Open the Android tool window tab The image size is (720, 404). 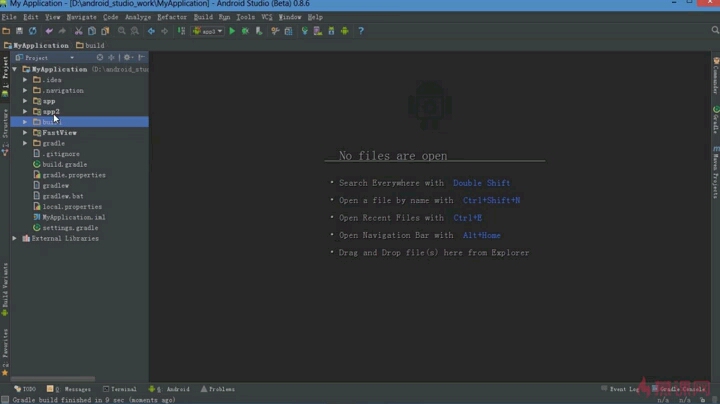pyautogui.click(x=169, y=389)
